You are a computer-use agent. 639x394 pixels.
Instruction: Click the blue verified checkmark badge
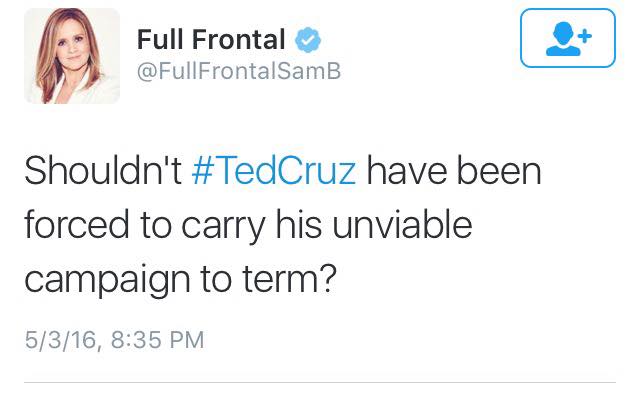(x=308, y=40)
